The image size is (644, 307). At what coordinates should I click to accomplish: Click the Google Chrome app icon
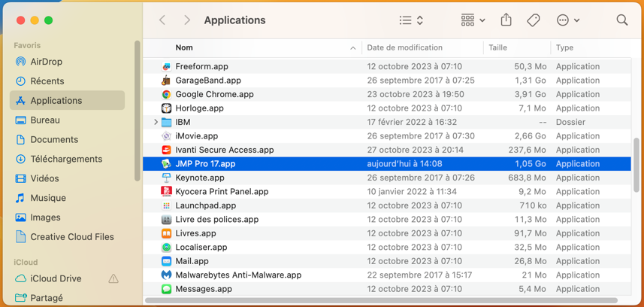point(166,94)
